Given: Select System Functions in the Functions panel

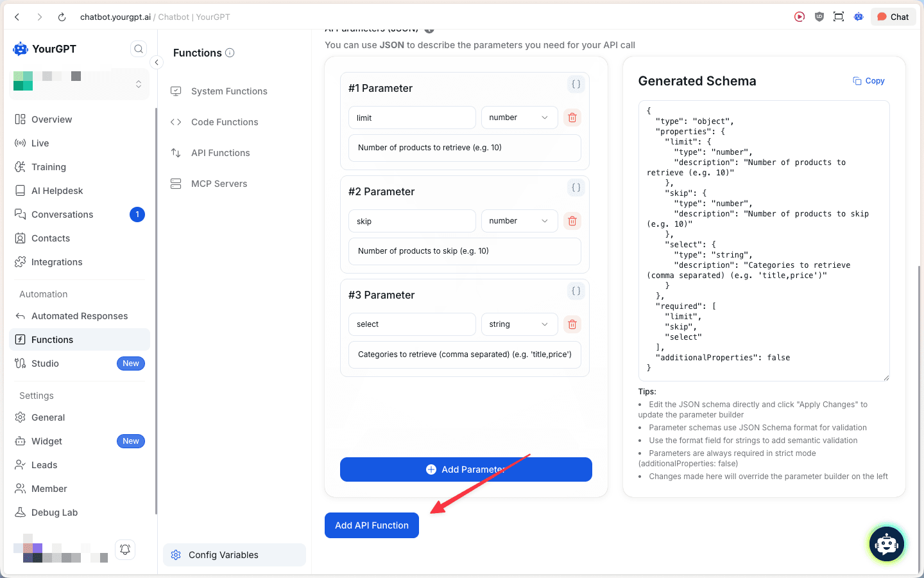Looking at the screenshot, I should click(x=228, y=91).
